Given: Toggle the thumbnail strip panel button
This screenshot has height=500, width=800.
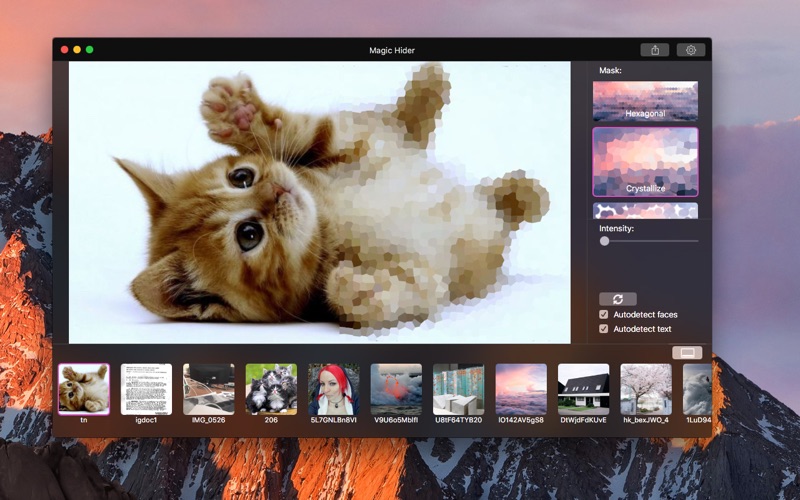Looking at the screenshot, I should 687,352.
